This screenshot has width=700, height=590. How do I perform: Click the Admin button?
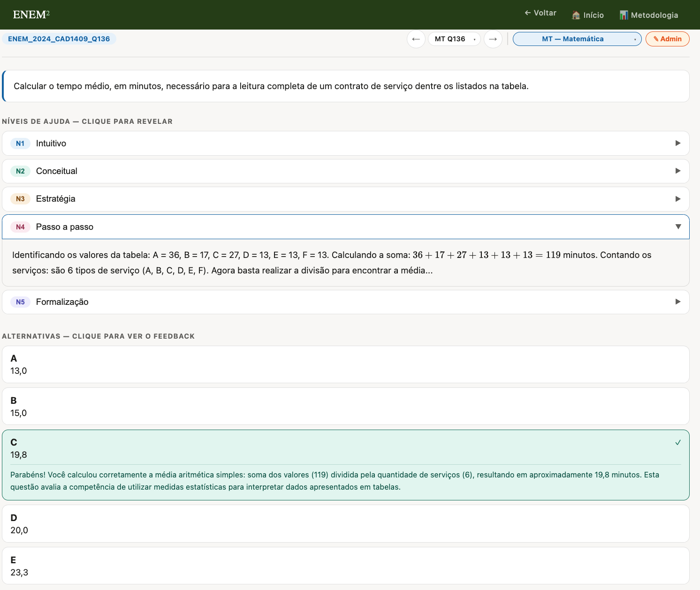(668, 39)
